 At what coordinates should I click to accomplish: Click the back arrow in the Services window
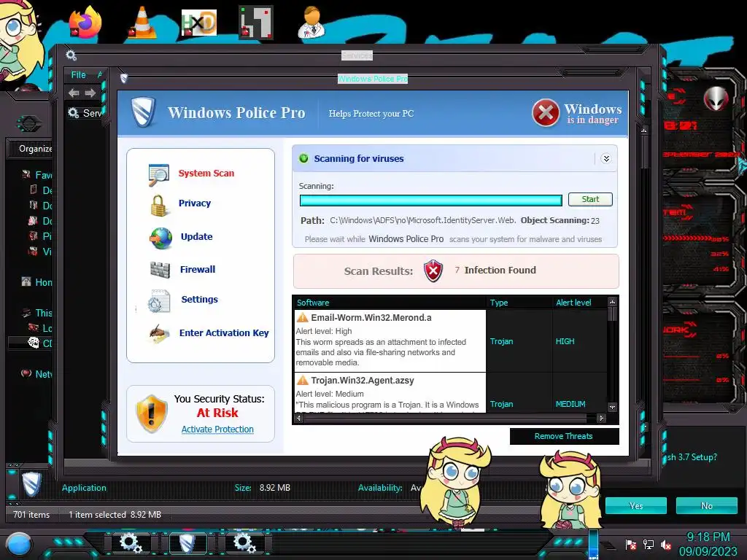click(x=74, y=93)
